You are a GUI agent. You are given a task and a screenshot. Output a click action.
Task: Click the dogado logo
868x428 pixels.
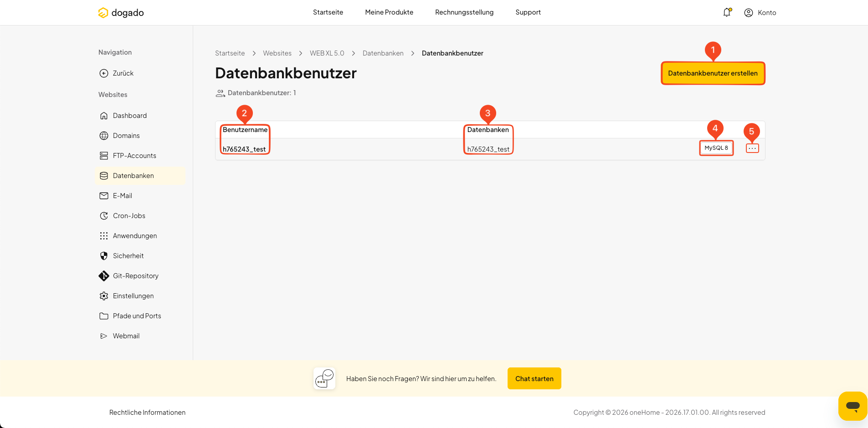121,13
